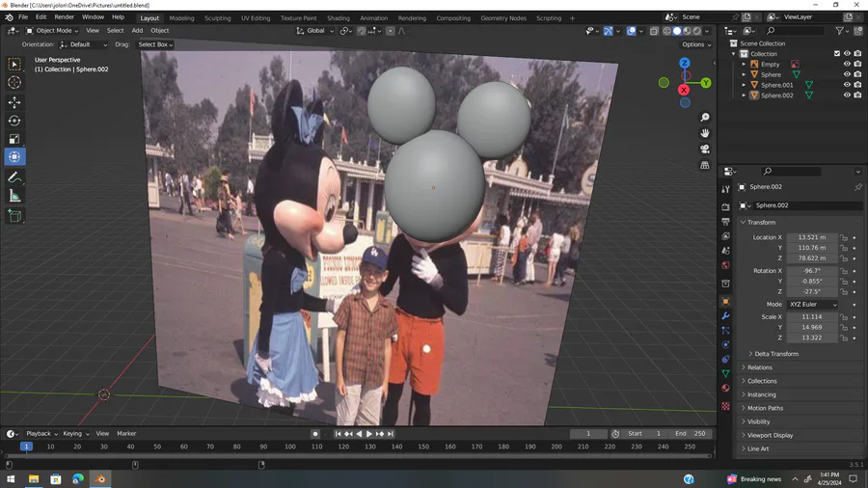Select the Rotate tool
This screenshot has height=488, width=868.
(x=14, y=121)
